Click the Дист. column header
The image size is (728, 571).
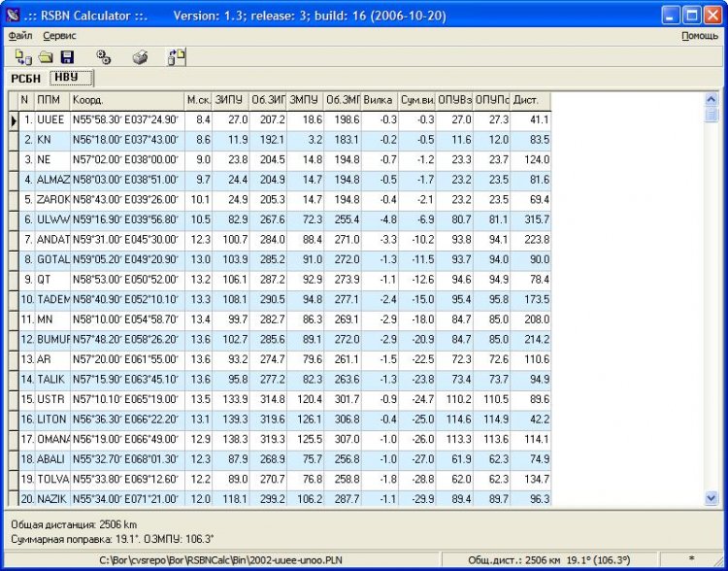(x=531, y=100)
